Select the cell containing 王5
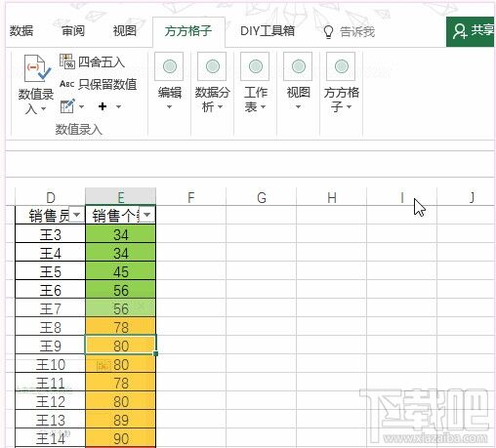 [x=50, y=271]
